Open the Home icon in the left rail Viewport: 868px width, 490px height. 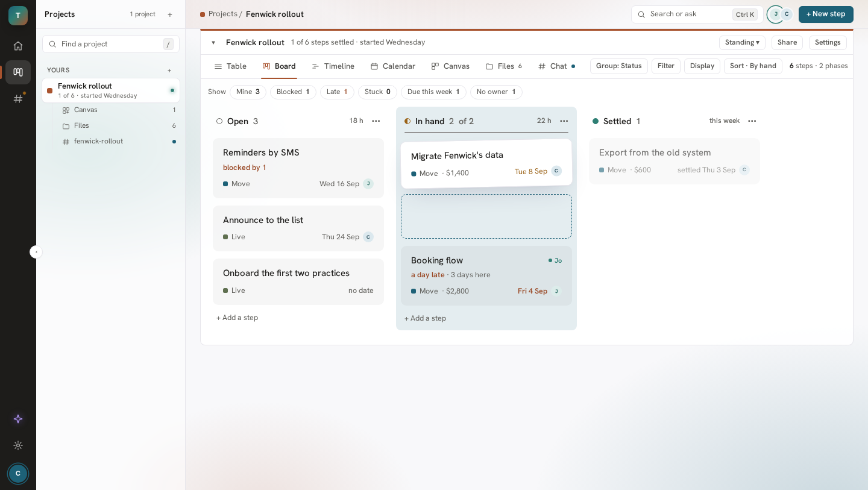(18, 46)
